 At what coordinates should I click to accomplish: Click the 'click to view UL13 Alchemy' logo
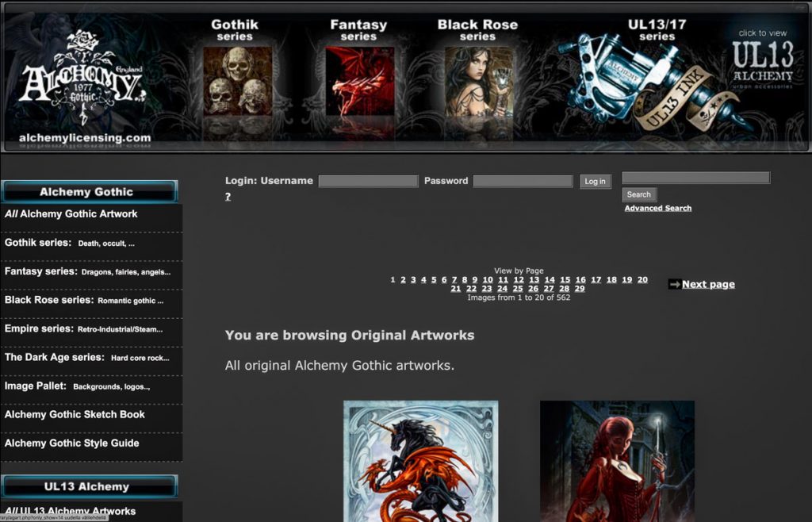pyautogui.click(x=763, y=59)
